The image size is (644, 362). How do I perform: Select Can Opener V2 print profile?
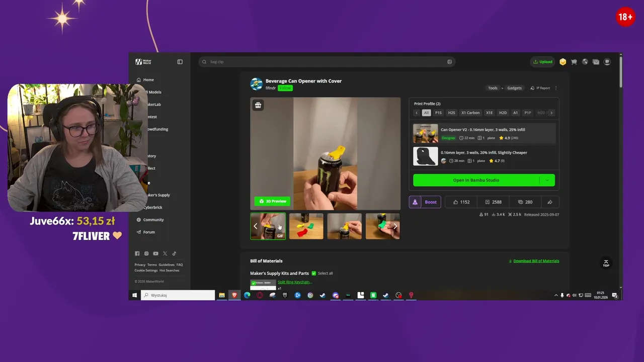click(x=484, y=134)
